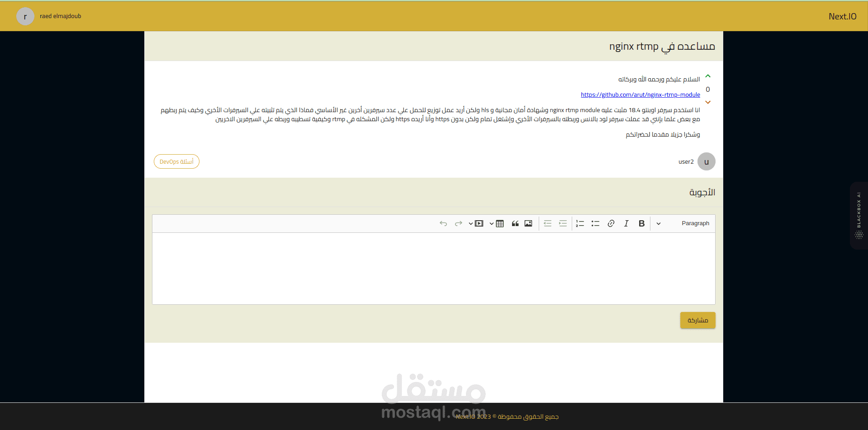Focus the answer text editing area
This screenshot has height=430, width=868.
coord(434,268)
